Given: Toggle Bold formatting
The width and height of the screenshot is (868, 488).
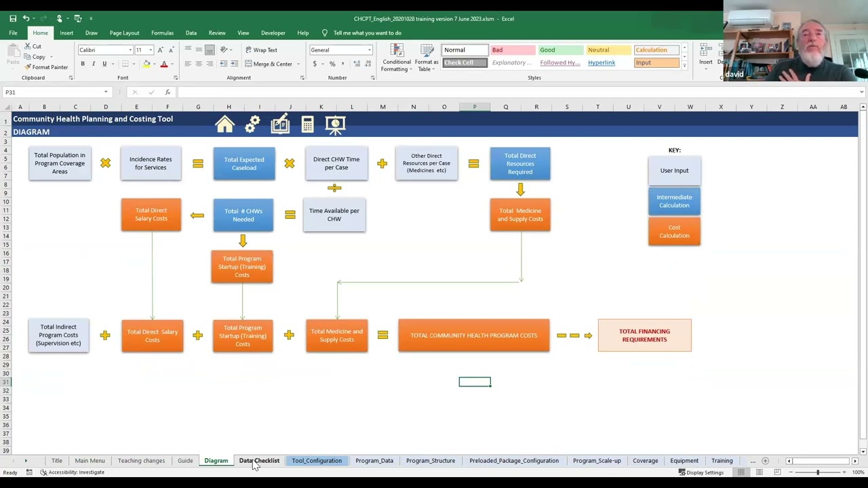Looking at the screenshot, I should tap(83, 64).
